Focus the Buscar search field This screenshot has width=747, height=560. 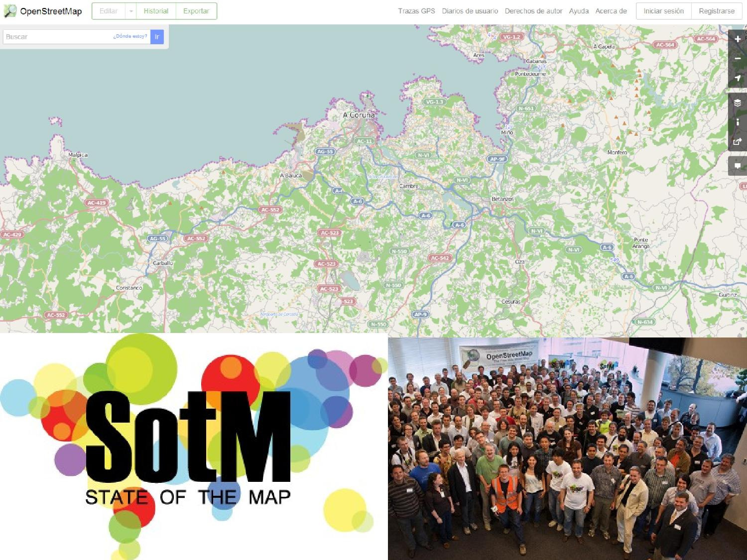(x=77, y=37)
